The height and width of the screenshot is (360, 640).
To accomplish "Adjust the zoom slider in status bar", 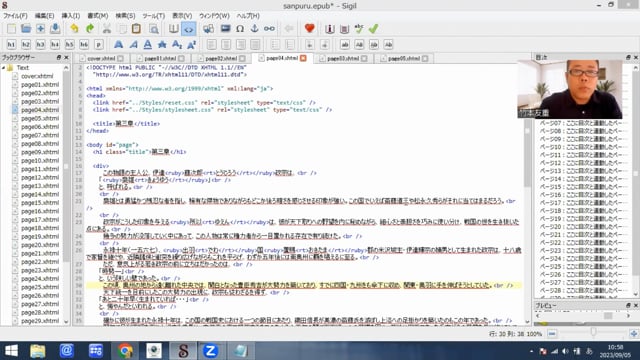I will pyautogui.click(x=593, y=333).
